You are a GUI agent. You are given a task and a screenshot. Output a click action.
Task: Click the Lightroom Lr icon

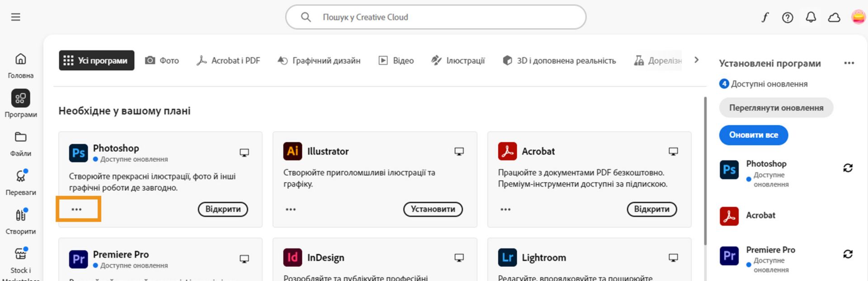pyautogui.click(x=507, y=257)
